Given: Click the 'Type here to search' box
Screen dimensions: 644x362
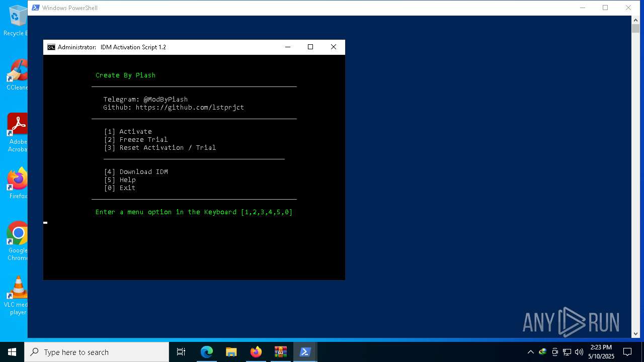Looking at the screenshot, I should (x=97, y=352).
